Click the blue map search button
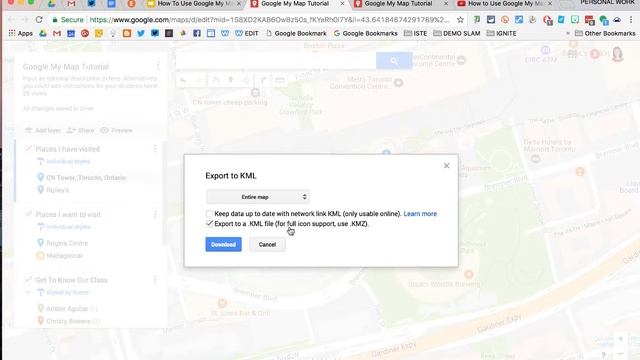Viewport: 640px width, 360px height. 394,61
